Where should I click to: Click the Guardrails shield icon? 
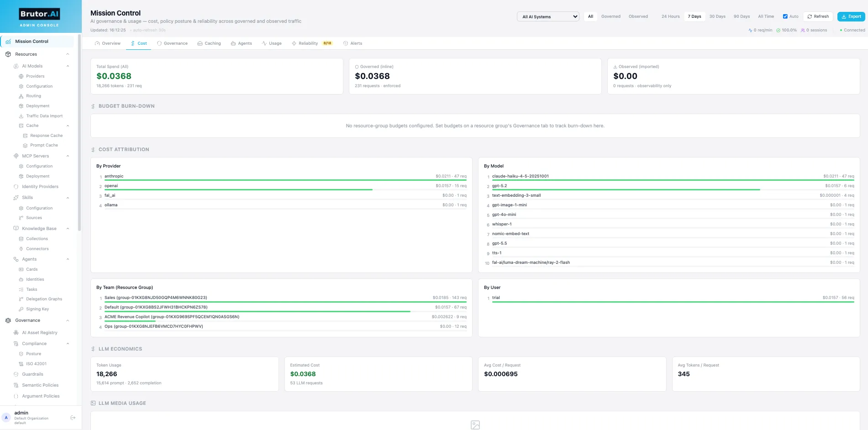(x=16, y=374)
